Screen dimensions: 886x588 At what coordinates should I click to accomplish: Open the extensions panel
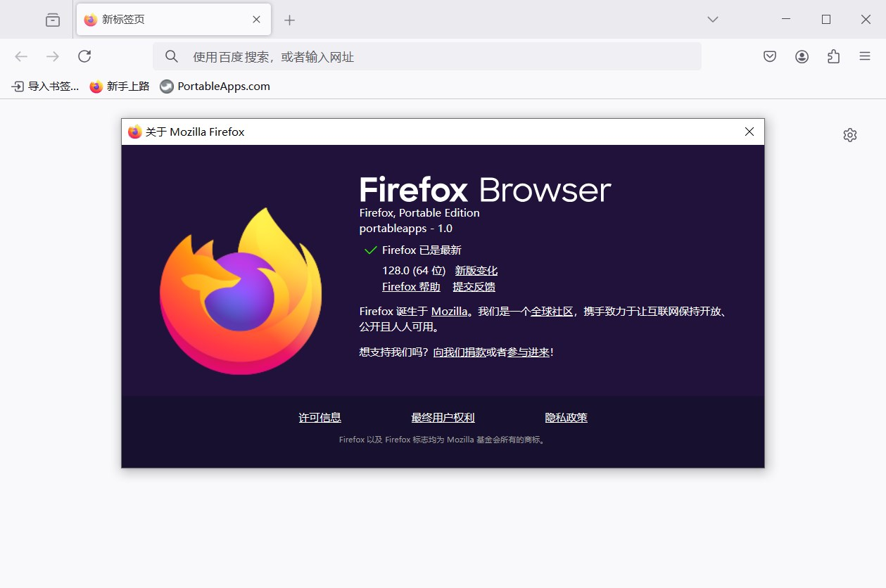(x=833, y=56)
